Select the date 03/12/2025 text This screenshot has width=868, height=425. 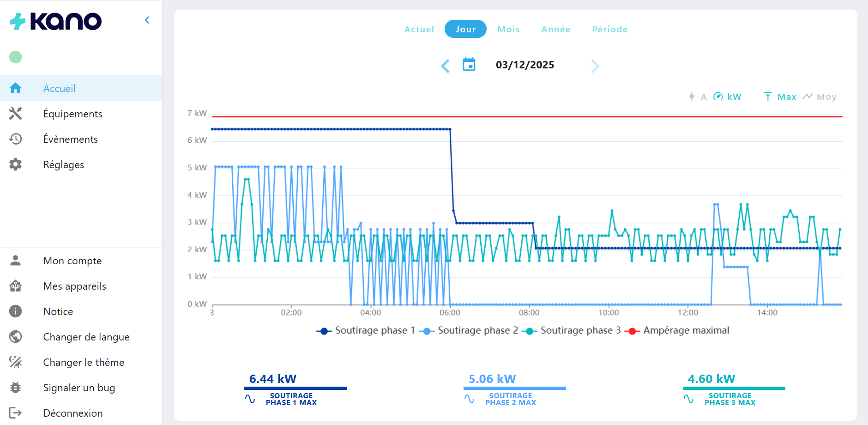(x=525, y=65)
